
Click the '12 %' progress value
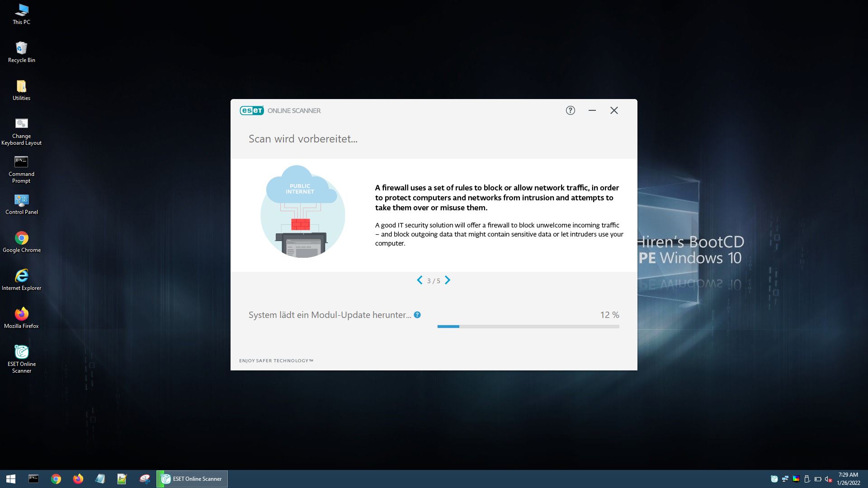point(609,315)
